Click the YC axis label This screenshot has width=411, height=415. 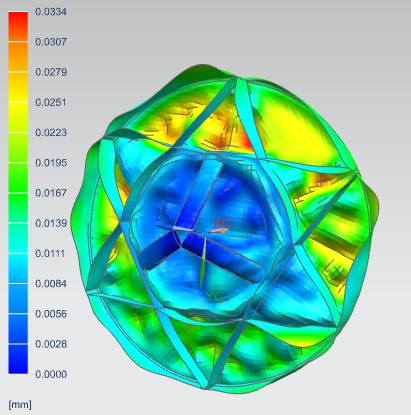214,296
